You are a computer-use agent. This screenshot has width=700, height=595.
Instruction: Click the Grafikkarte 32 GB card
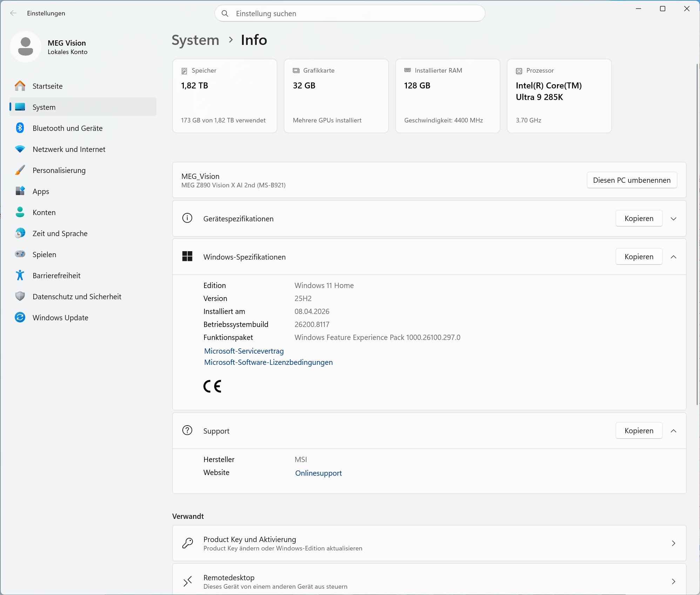336,96
